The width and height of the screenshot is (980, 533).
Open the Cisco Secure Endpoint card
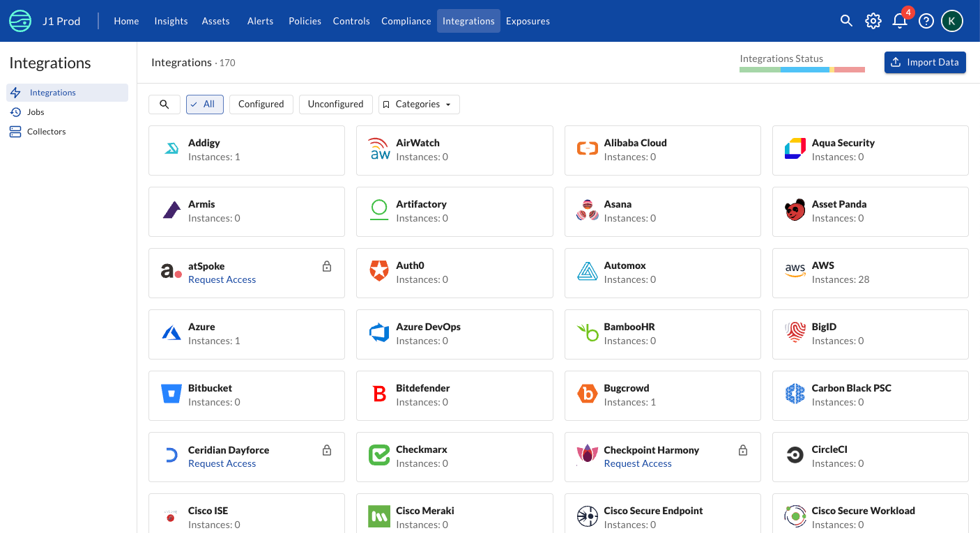tap(662, 513)
